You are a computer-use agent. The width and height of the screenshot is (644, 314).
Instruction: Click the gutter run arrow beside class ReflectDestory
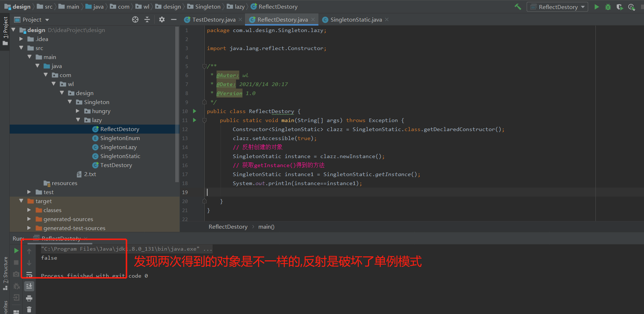click(x=195, y=111)
